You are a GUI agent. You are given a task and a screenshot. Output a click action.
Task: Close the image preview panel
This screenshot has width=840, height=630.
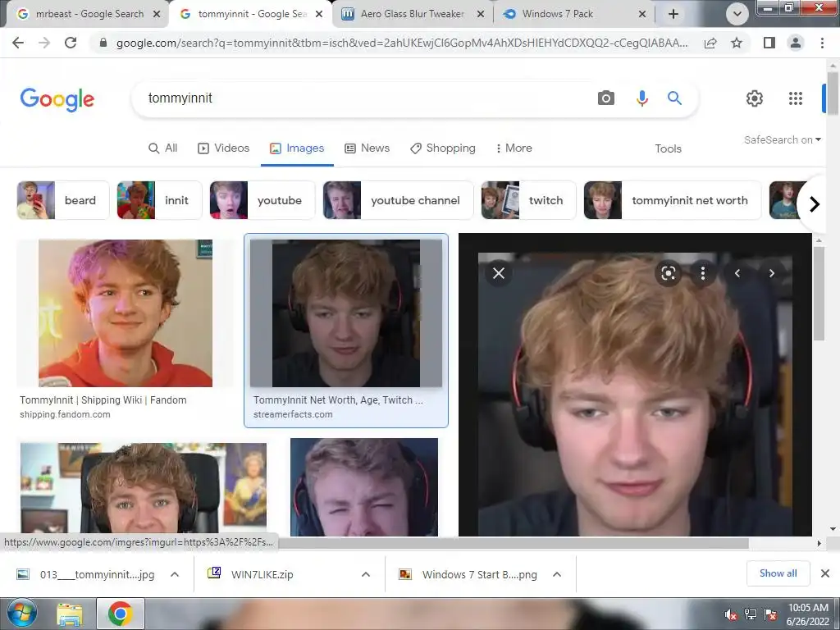498,273
